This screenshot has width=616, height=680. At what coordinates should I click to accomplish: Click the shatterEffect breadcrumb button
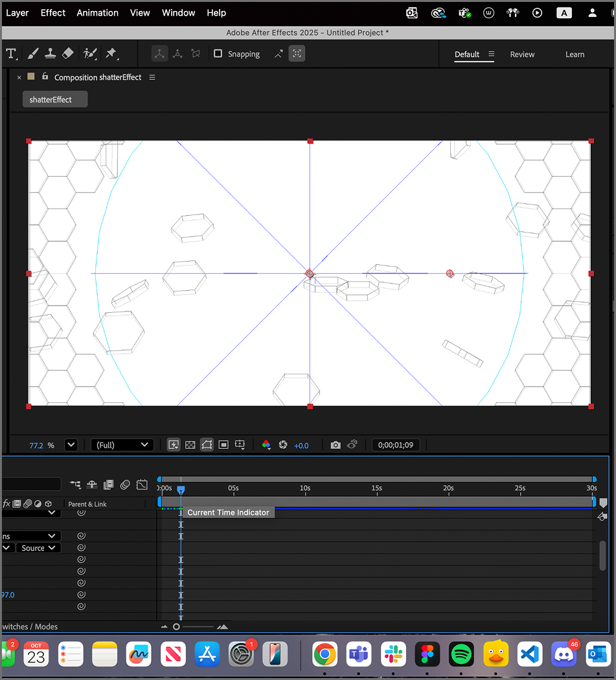point(54,100)
